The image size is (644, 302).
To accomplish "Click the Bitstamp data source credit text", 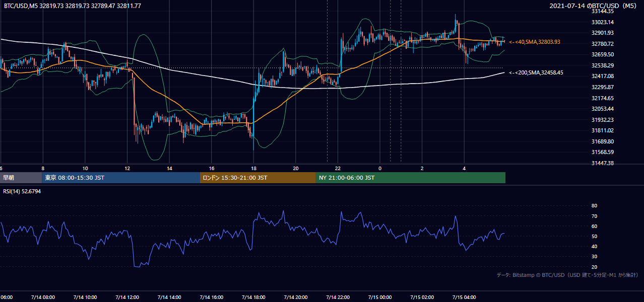I will tap(567, 275).
